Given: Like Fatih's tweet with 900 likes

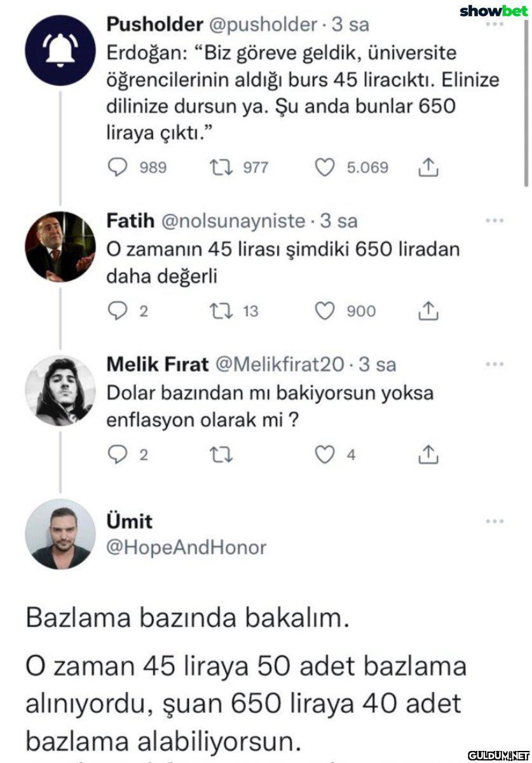Looking at the screenshot, I should (325, 311).
